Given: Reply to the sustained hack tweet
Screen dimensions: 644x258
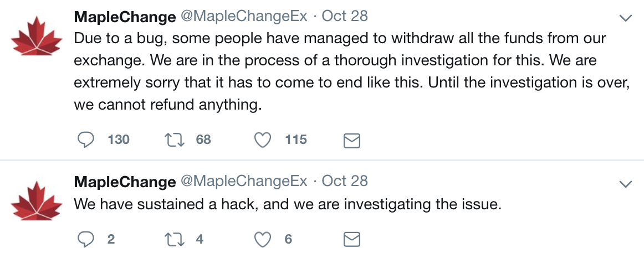Looking at the screenshot, I should tap(85, 239).
